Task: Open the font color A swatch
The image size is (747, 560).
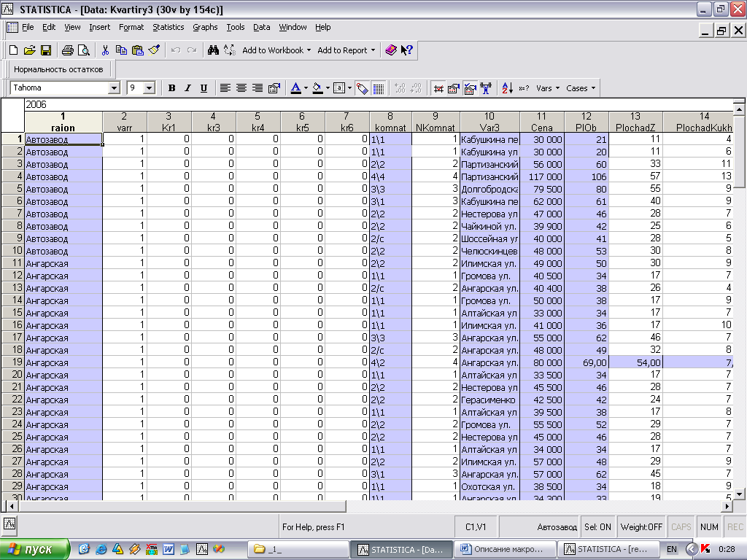Action: click(x=295, y=88)
